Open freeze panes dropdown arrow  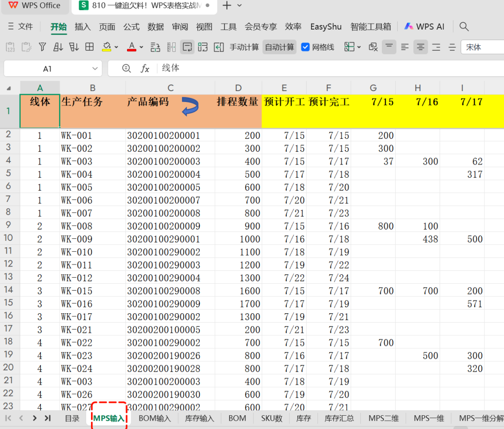359,48
